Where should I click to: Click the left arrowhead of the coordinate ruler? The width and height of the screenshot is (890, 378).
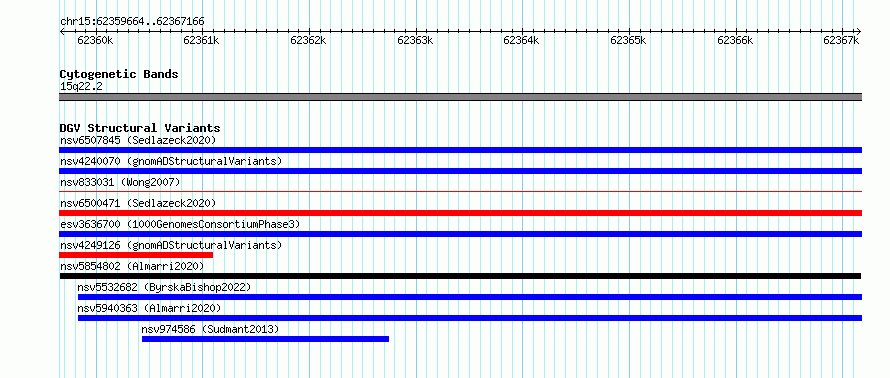tap(62, 32)
